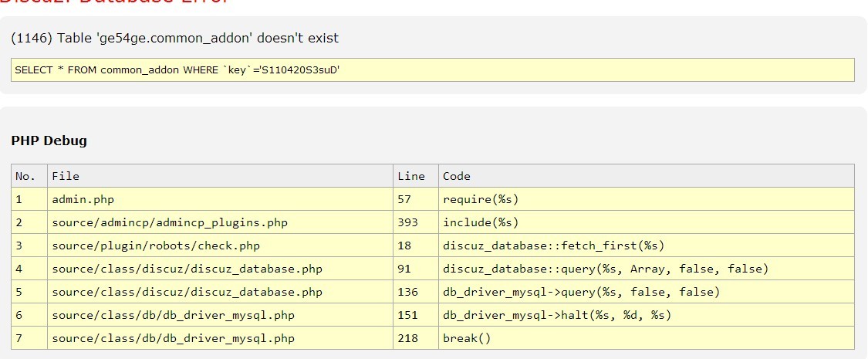Click the db_driver_mysql->halt code cell
This screenshot has height=359, width=868.
557,315
